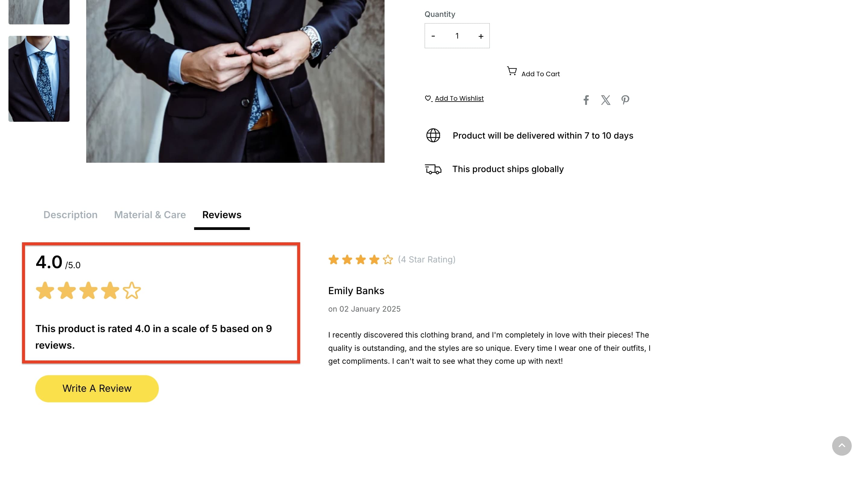Click the scroll-to-top arrow icon
Screen dimensions: 868x487
[x=842, y=446]
